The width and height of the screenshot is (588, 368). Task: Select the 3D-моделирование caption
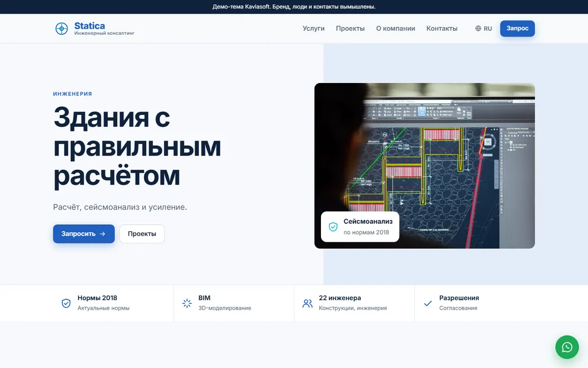(225, 308)
